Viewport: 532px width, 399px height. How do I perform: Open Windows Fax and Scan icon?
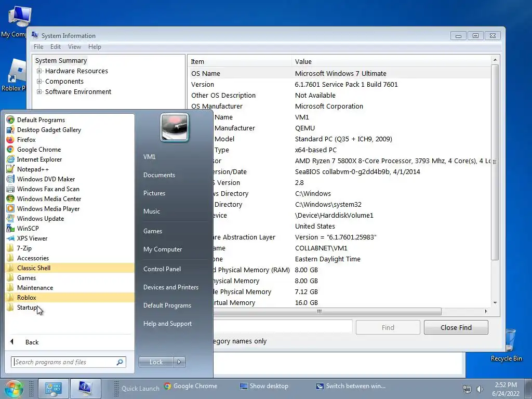click(10, 189)
